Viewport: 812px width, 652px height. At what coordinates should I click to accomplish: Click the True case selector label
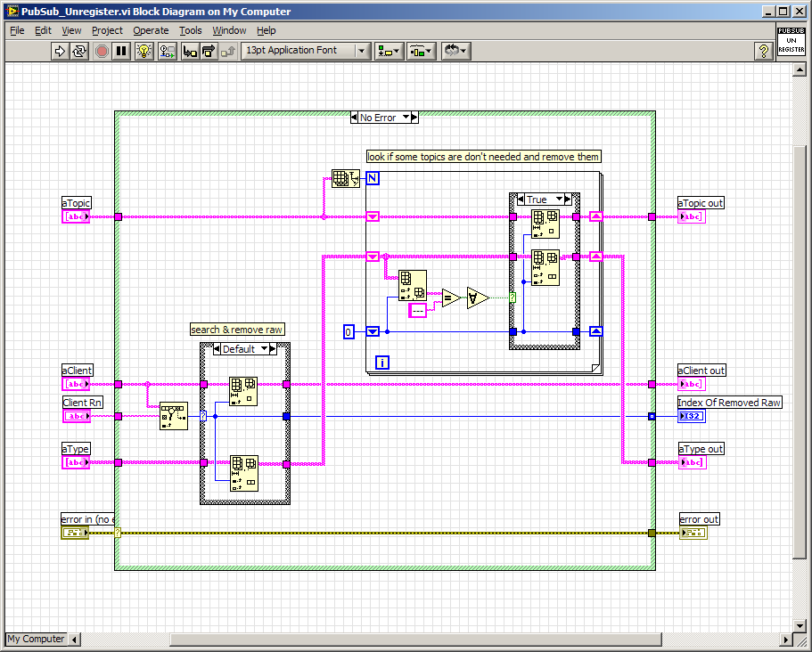click(537, 200)
